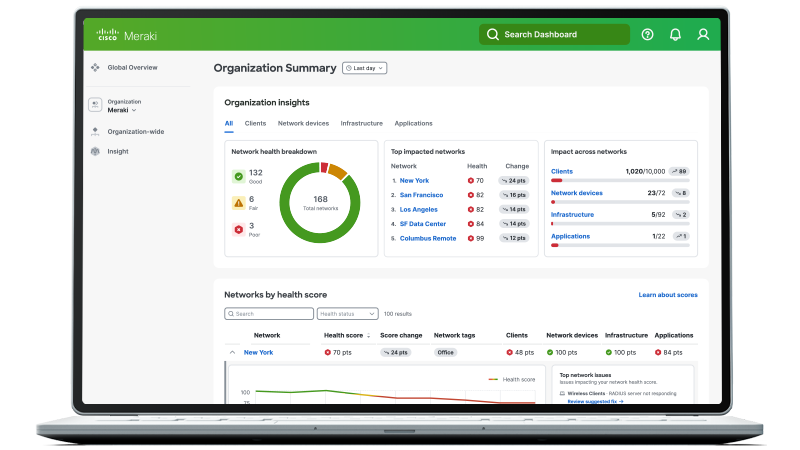Focus the networks Search field
The width and height of the screenshot is (800, 450).
tap(269, 314)
